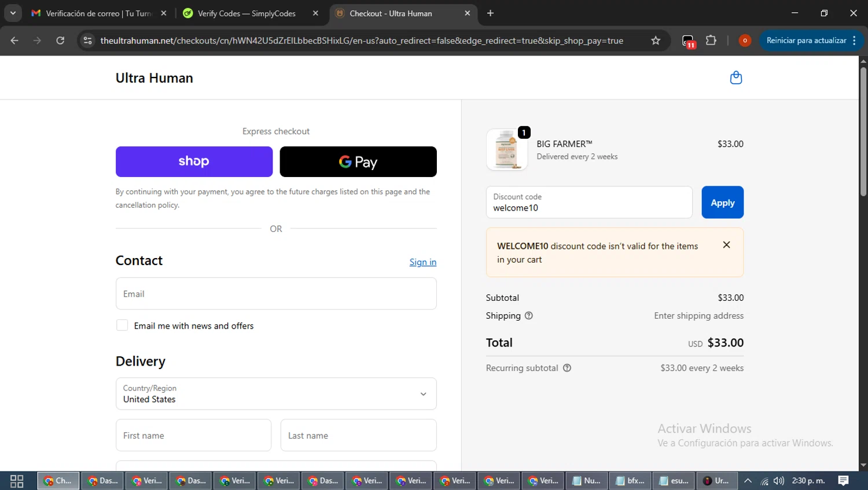The image size is (868, 490).
Task: Check 'Email me with news and offers'
Action: (x=122, y=326)
